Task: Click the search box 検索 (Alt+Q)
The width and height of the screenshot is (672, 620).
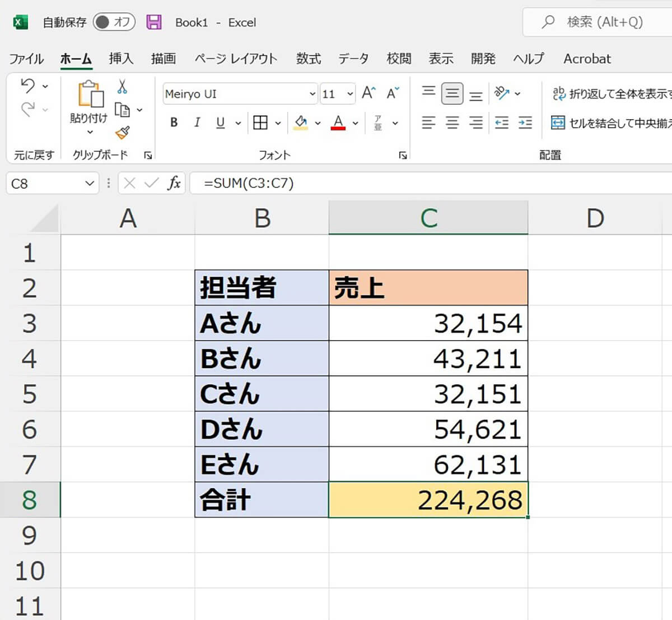Action: click(597, 22)
